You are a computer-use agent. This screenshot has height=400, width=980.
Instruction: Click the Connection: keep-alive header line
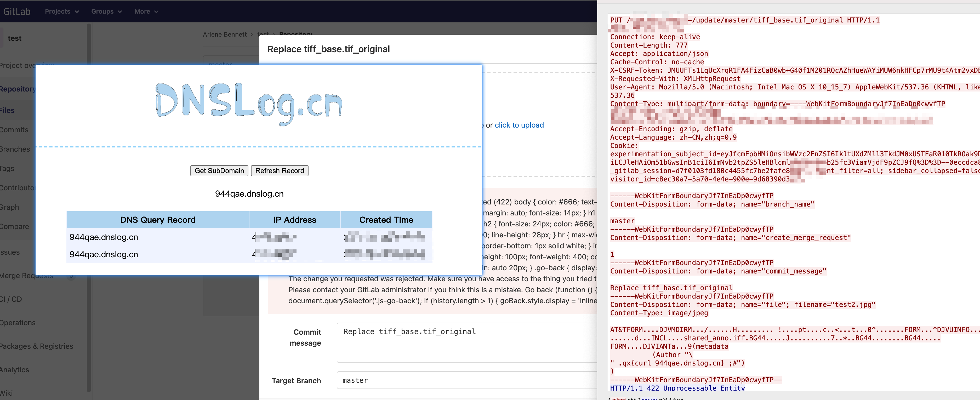(655, 37)
